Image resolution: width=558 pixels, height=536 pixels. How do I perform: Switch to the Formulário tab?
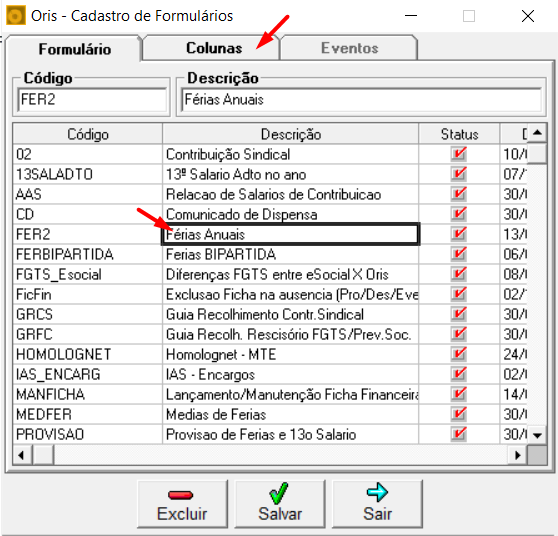coord(75,49)
